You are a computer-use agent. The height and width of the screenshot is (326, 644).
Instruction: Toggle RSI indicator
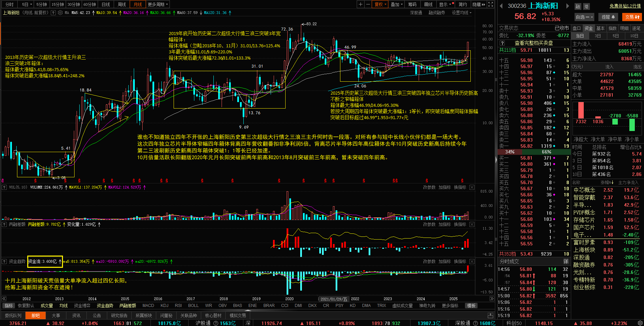pos(178,306)
